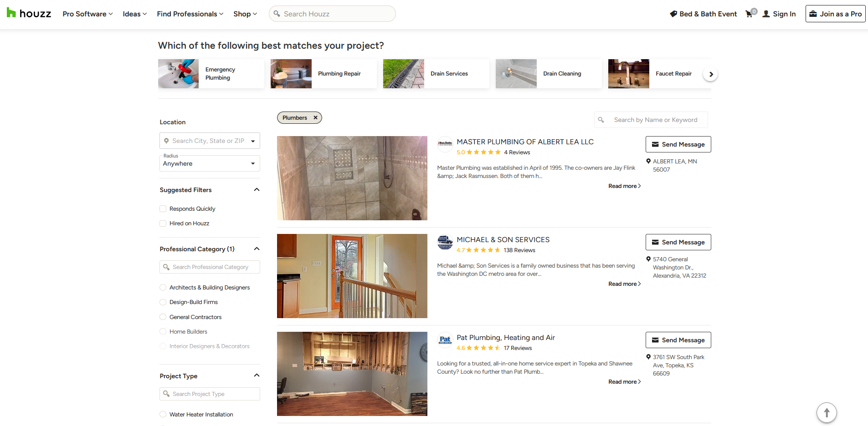Click the Sign In person icon
This screenshot has height=426, width=868.
point(766,14)
